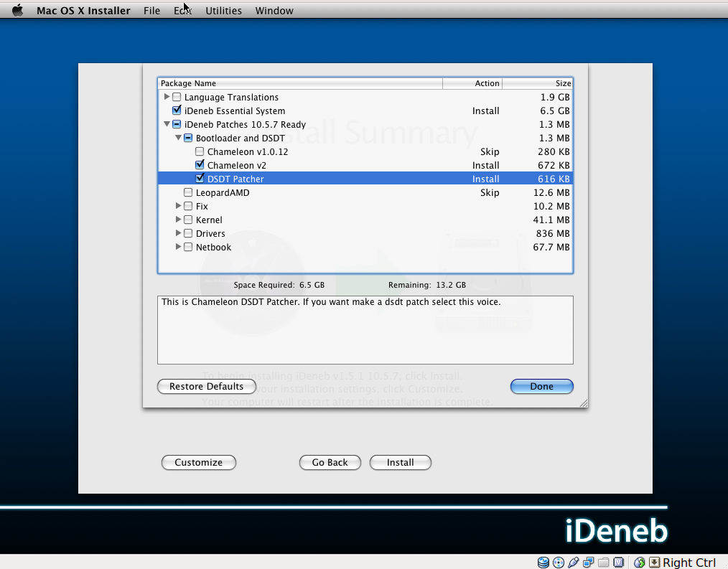728x569 pixels.
Task: Check the Kernel package checkbox
Action: click(x=188, y=220)
